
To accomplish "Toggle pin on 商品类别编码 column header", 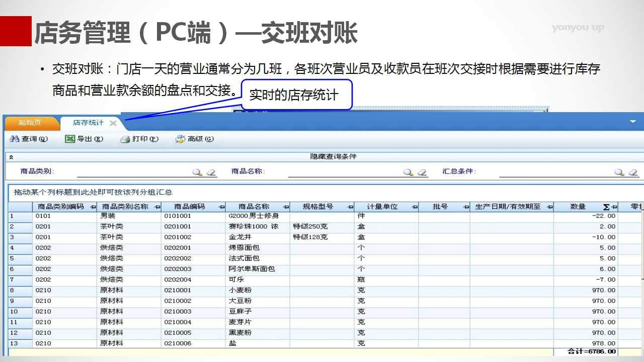I will (x=93, y=207).
